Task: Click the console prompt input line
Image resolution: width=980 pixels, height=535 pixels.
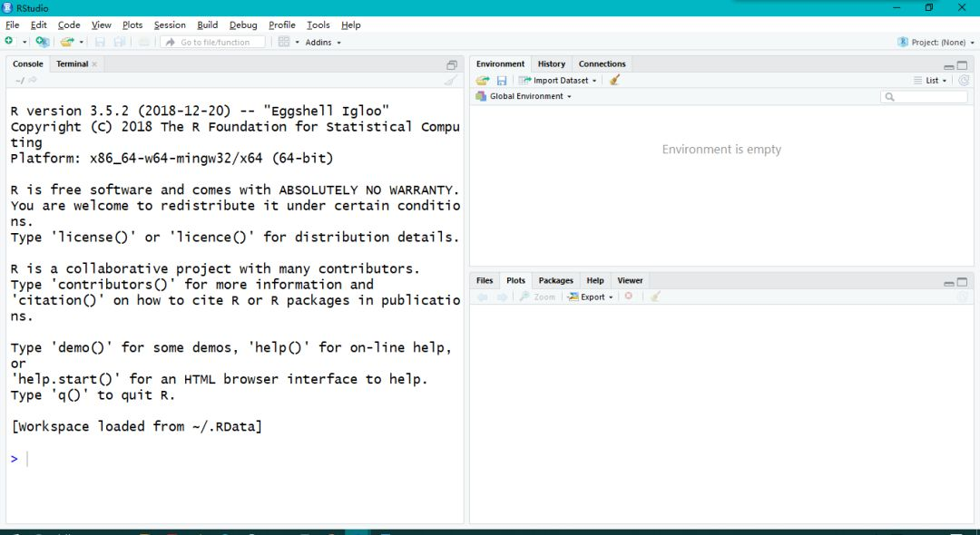Action: (x=234, y=459)
